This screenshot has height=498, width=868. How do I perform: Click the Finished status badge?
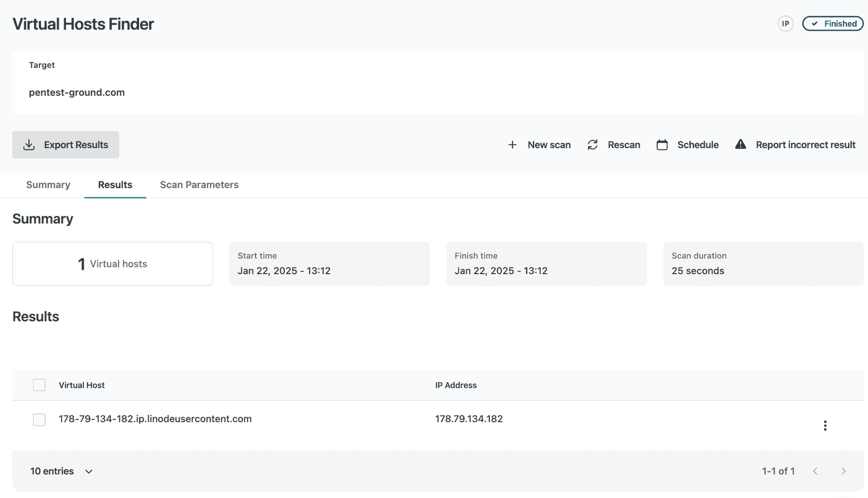832,24
